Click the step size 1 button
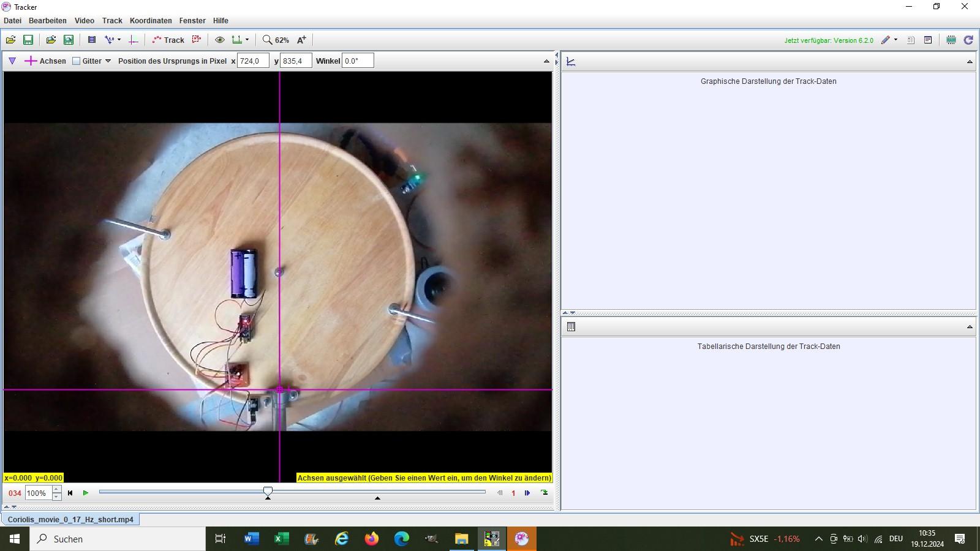The height and width of the screenshot is (551, 980). coord(513,493)
